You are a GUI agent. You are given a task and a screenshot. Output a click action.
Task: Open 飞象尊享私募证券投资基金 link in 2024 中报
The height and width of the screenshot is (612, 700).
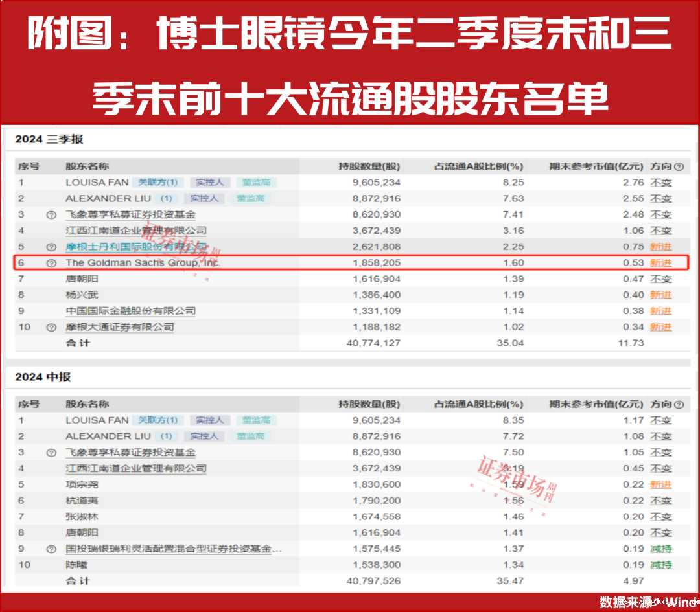[131, 452]
